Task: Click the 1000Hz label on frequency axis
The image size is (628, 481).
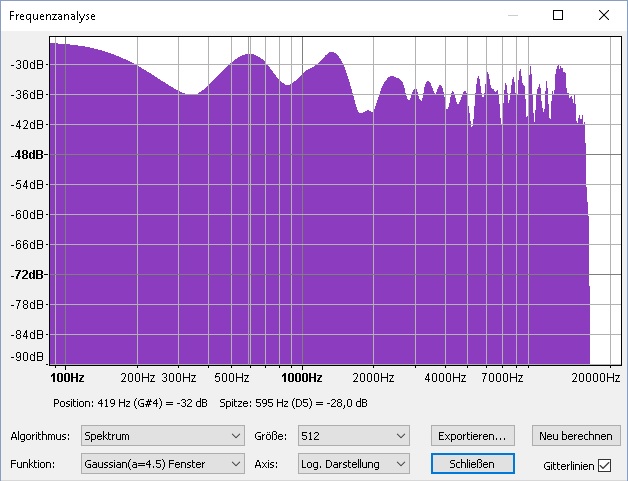Action: 301,378
